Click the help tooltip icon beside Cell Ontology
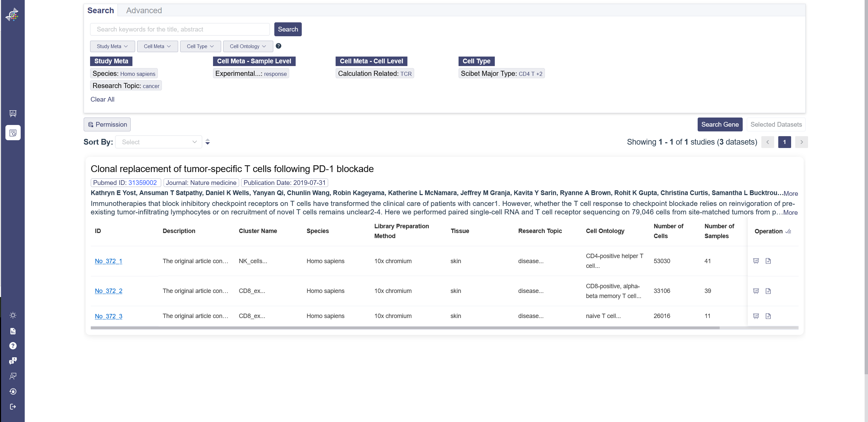 (x=278, y=46)
